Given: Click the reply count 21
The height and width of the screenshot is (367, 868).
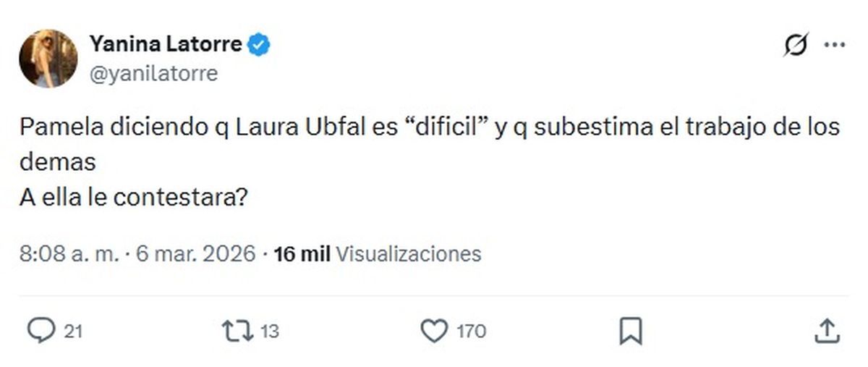Looking at the screenshot, I should pyautogui.click(x=73, y=332).
